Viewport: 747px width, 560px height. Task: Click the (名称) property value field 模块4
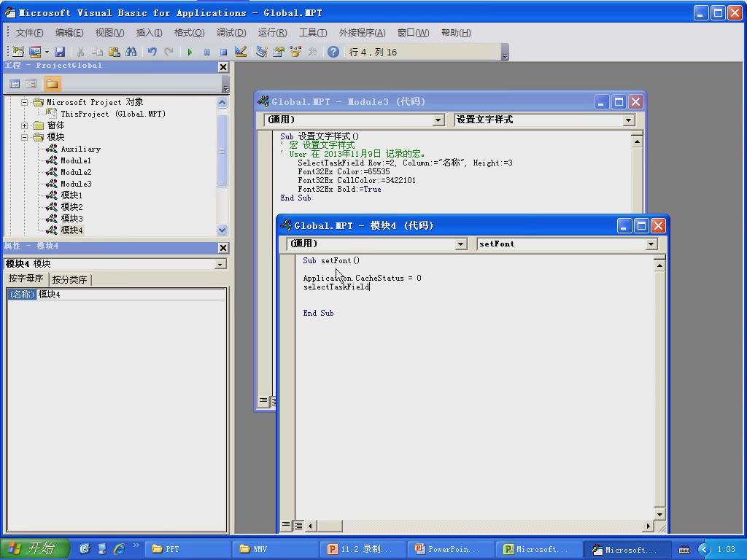[131, 295]
